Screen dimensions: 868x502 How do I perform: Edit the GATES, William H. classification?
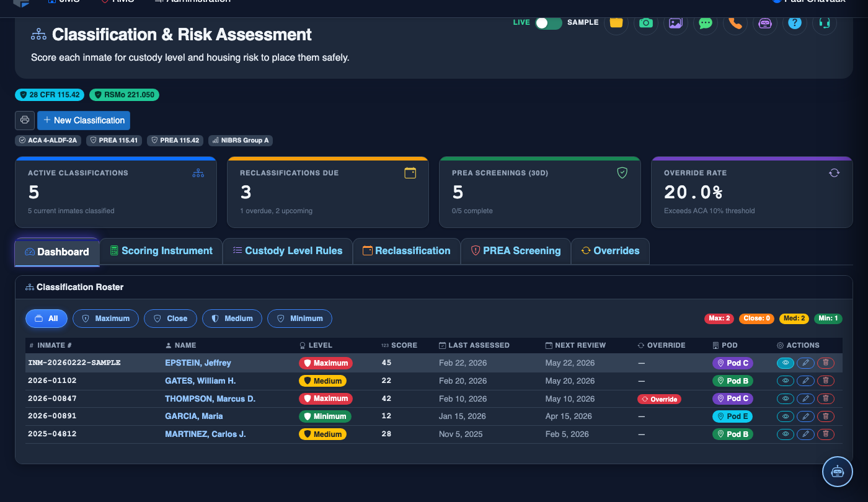point(805,381)
